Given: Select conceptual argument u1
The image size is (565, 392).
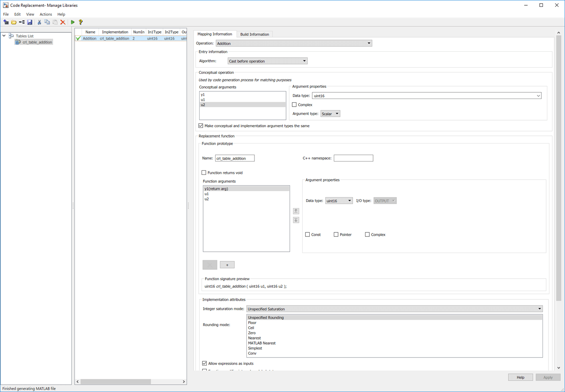Looking at the screenshot, I should click(x=242, y=100).
